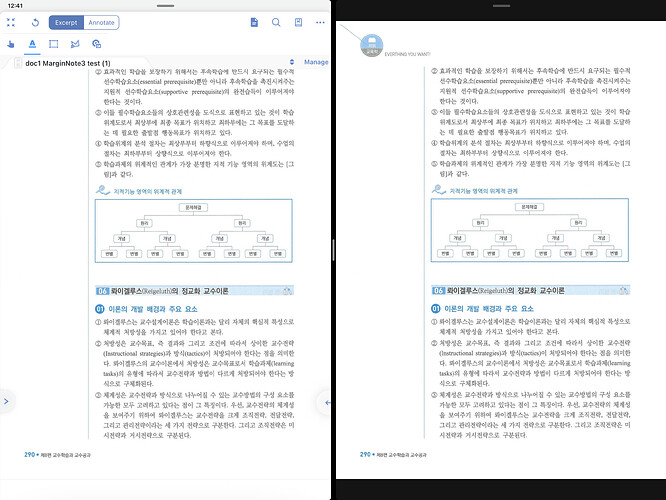The image size is (666, 500).
Task: Open the three-dots more menu
Action: coord(320,23)
